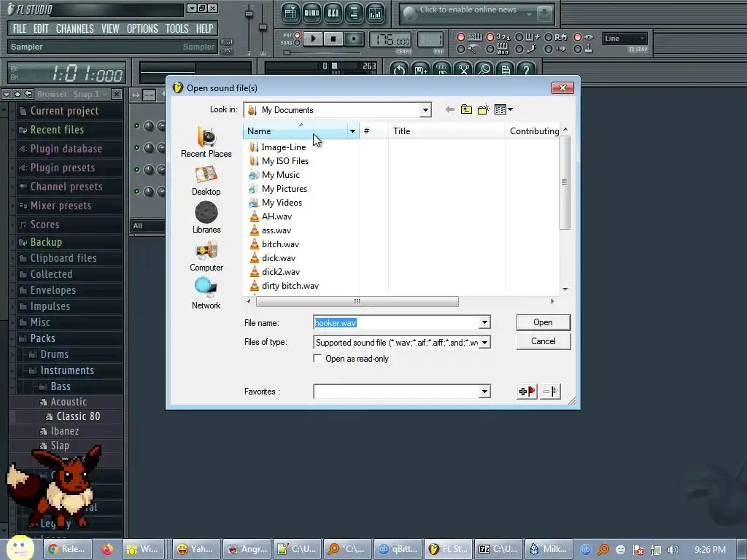747x560 pixels.
Task: Click the magnifier one-click recording icon
Action: (484, 69)
